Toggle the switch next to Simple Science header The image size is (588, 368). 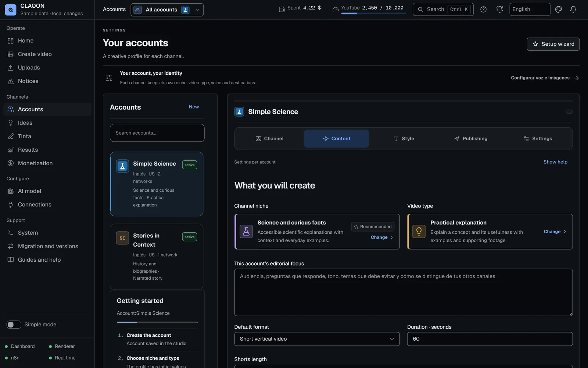point(569,112)
